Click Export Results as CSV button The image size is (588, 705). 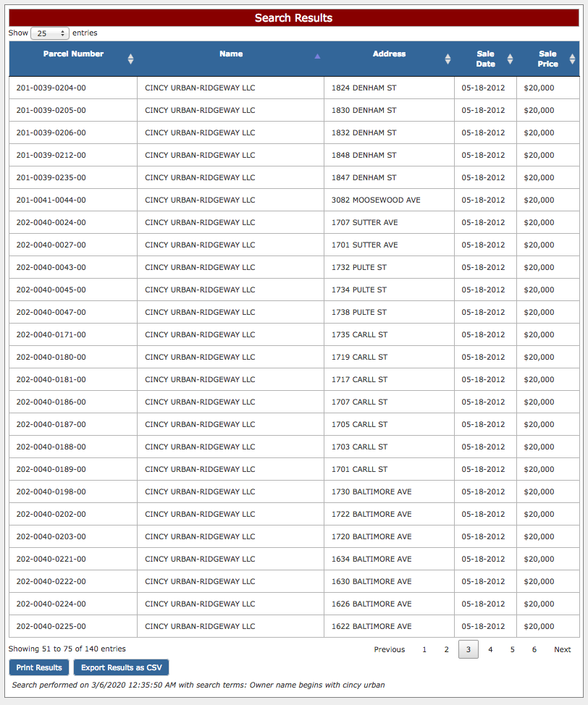(x=122, y=667)
